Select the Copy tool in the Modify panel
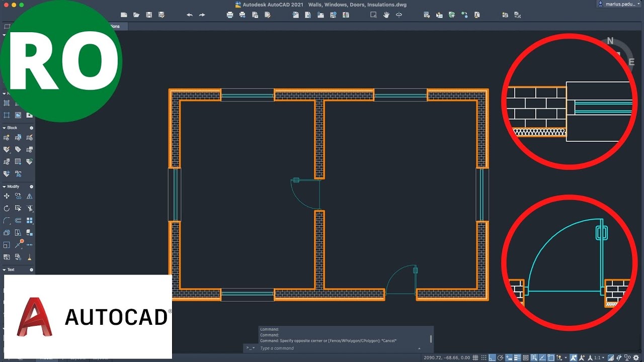Viewport: 644px width, 362px height. pos(18,196)
